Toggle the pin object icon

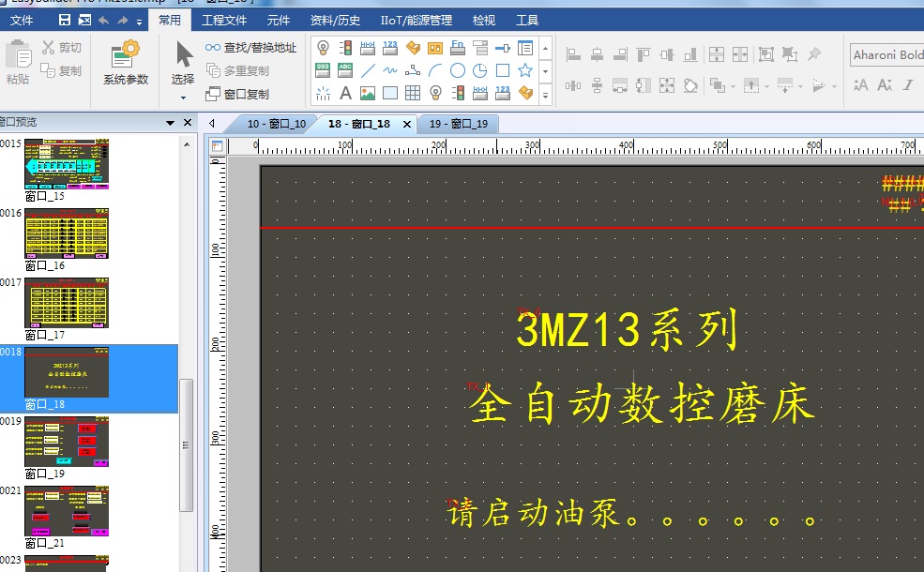point(814,55)
